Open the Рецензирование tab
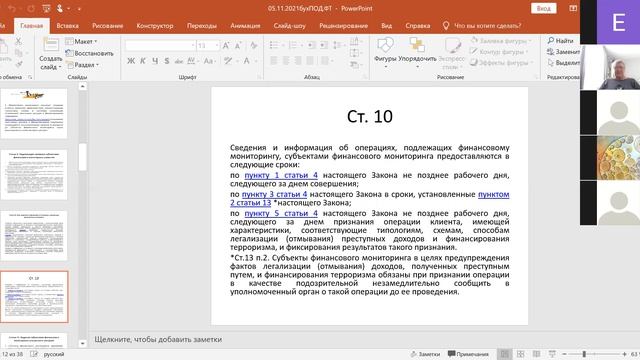This screenshot has height=360, width=640. (343, 26)
